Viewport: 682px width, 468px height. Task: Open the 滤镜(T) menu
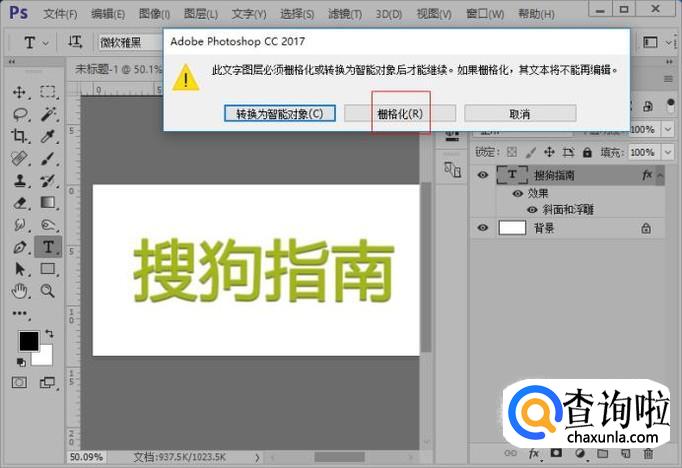point(345,14)
